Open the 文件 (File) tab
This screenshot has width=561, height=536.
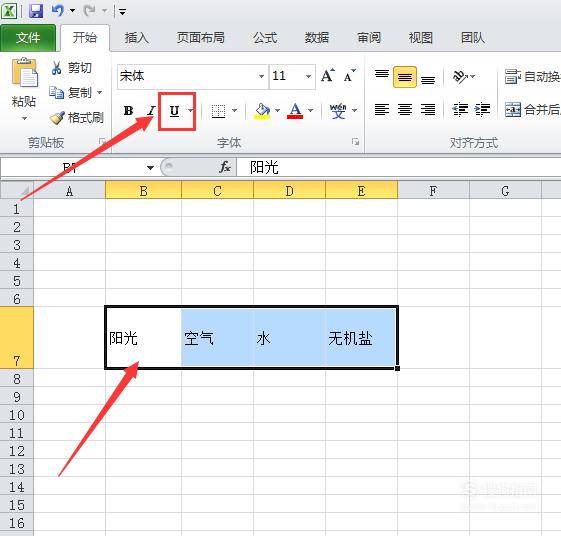(x=28, y=38)
